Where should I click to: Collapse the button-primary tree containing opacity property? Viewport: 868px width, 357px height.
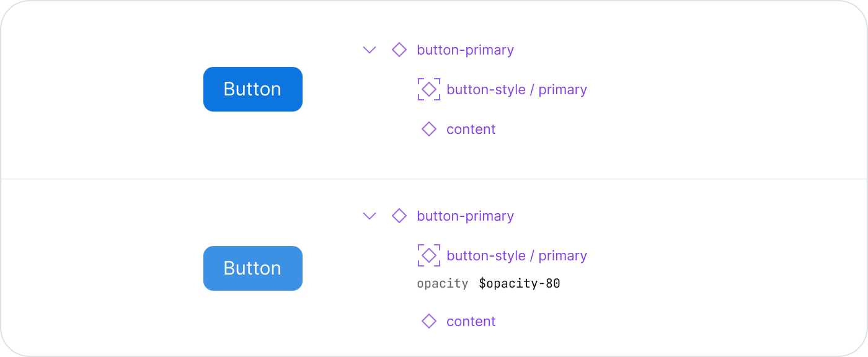tap(370, 216)
